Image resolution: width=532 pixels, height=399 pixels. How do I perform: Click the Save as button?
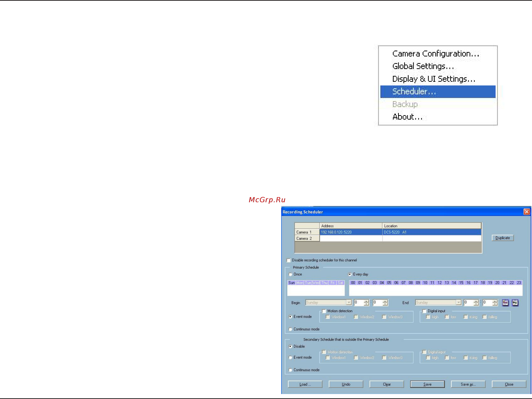click(468, 384)
